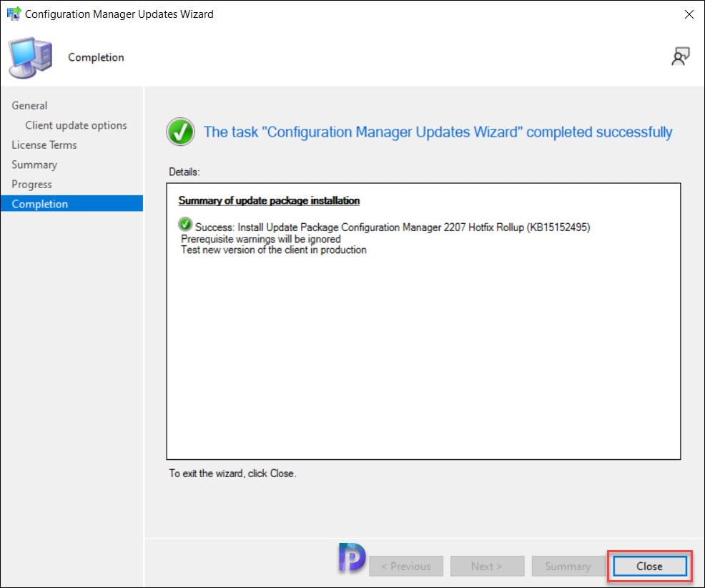Click the 'completed successfully' blue heading
Viewport: 705px width, 588px height.
[438, 132]
